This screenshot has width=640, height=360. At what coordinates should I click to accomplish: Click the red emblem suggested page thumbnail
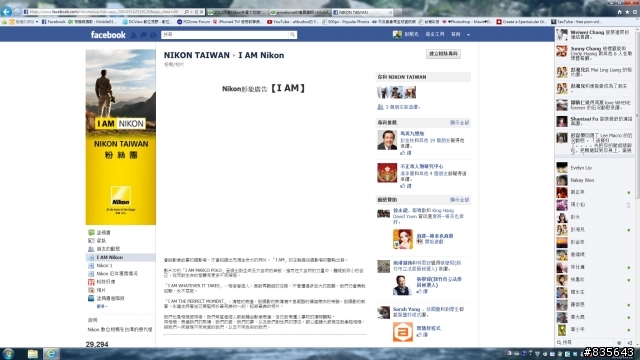pyautogui.click(x=387, y=173)
